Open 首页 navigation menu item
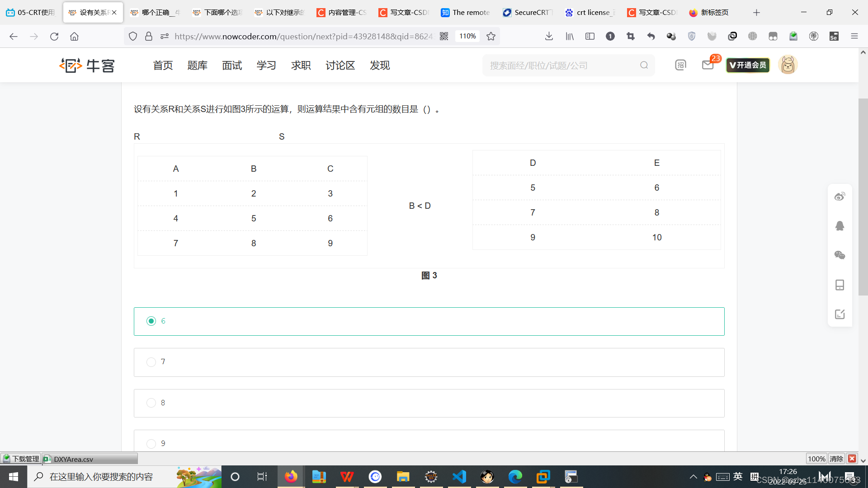 pos(162,66)
